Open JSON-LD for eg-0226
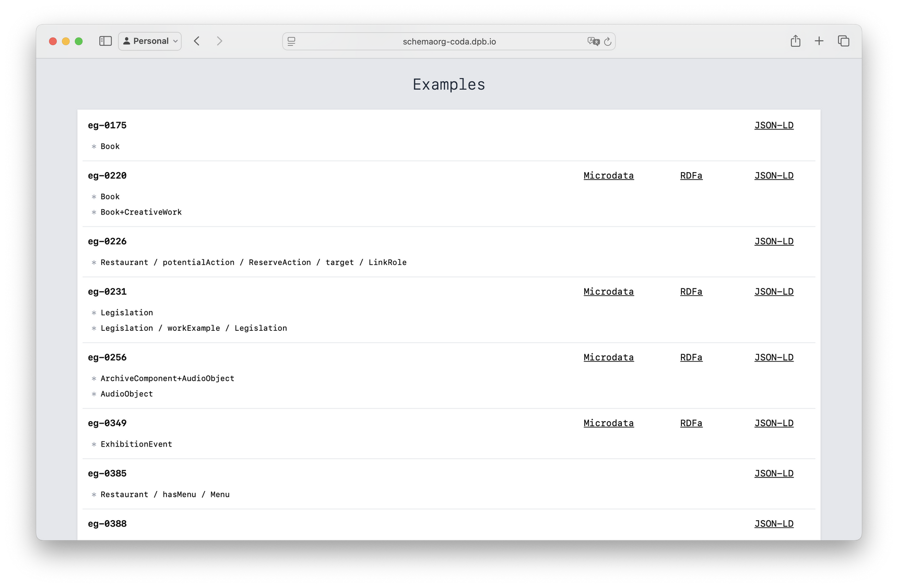 click(x=774, y=241)
